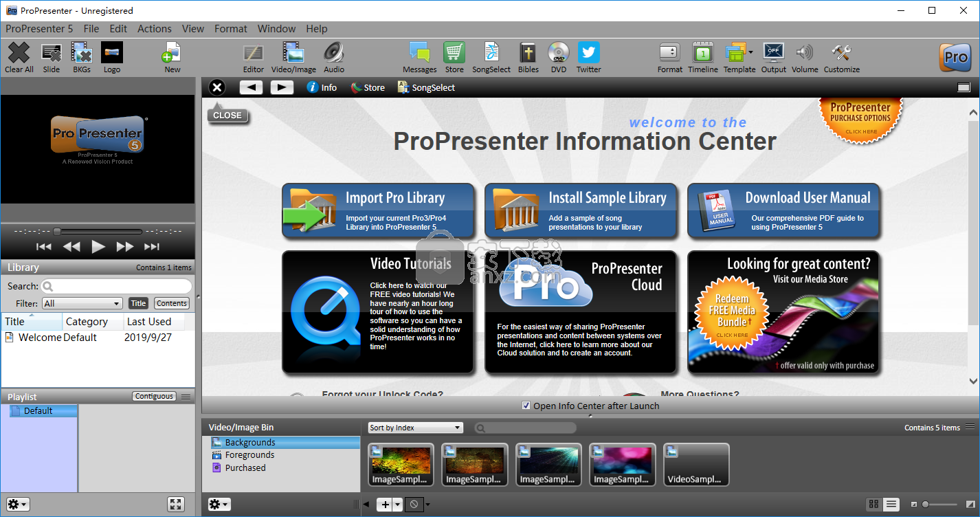Close the Information Center with X
This screenshot has width=980, height=517.
tap(216, 87)
